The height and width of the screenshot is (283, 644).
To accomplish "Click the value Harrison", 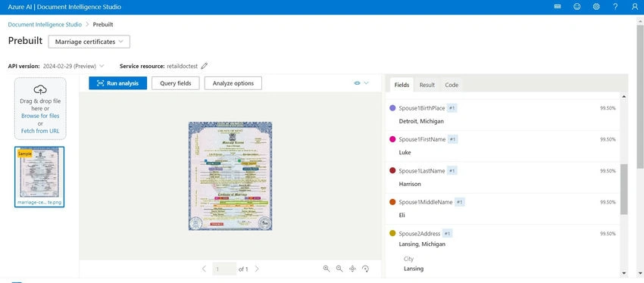I will click(410, 184).
